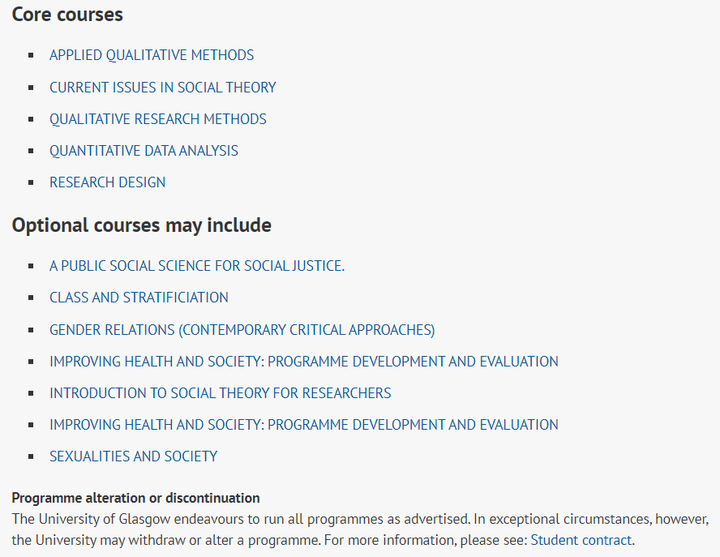This screenshot has width=720, height=557.
Task: Open Gender Relations (Contemporary Critical Approaches) link
Action: 242,330
